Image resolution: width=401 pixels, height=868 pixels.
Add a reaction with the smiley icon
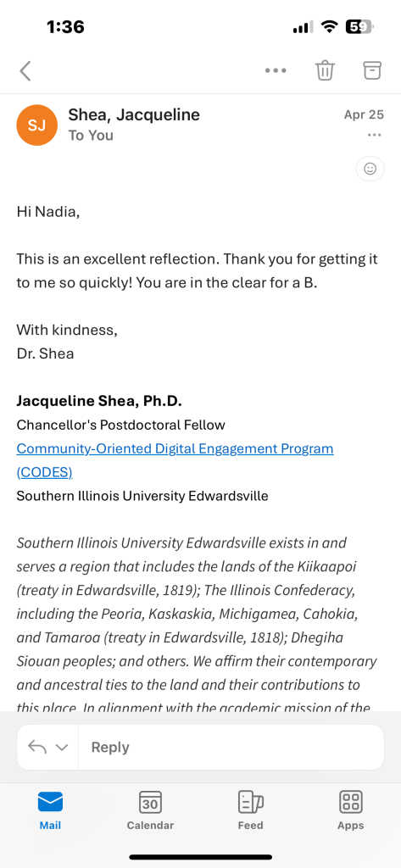pyautogui.click(x=370, y=169)
